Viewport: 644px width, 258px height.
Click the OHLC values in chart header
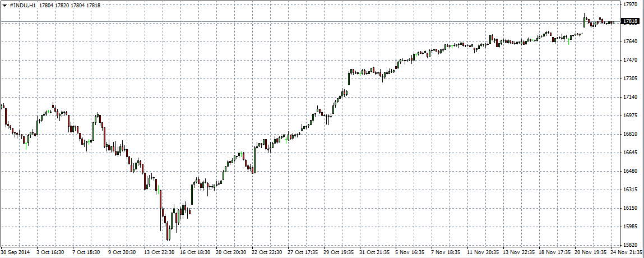click(x=70, y=5)
